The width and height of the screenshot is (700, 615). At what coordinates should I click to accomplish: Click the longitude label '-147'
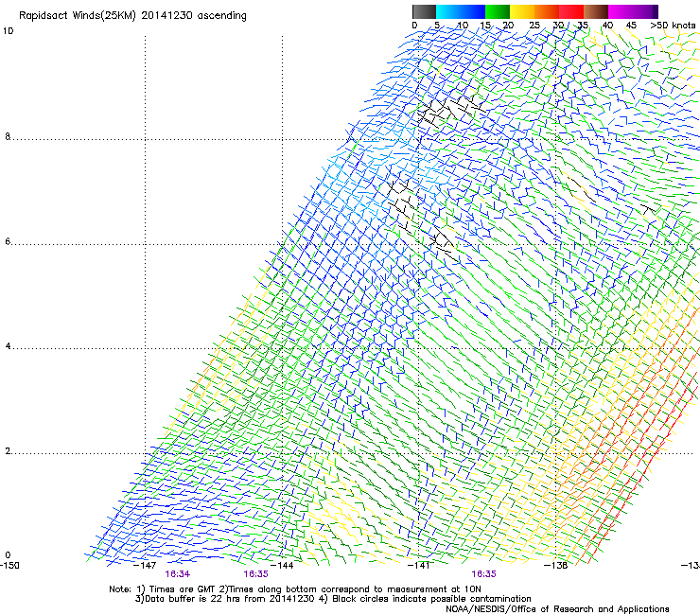tap(145, 566)
